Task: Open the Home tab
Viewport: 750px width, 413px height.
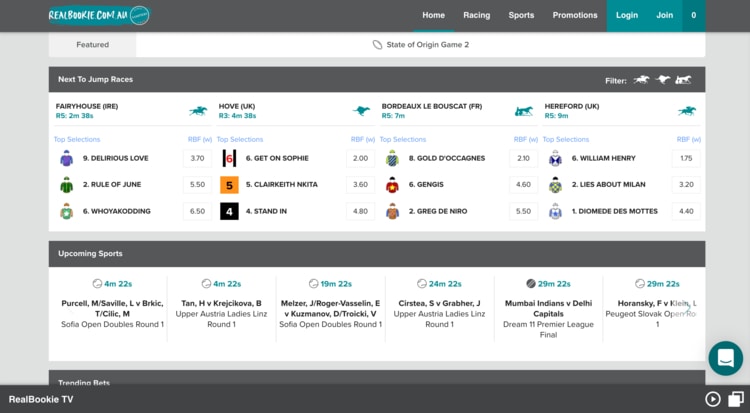Action: click(433, 15)
